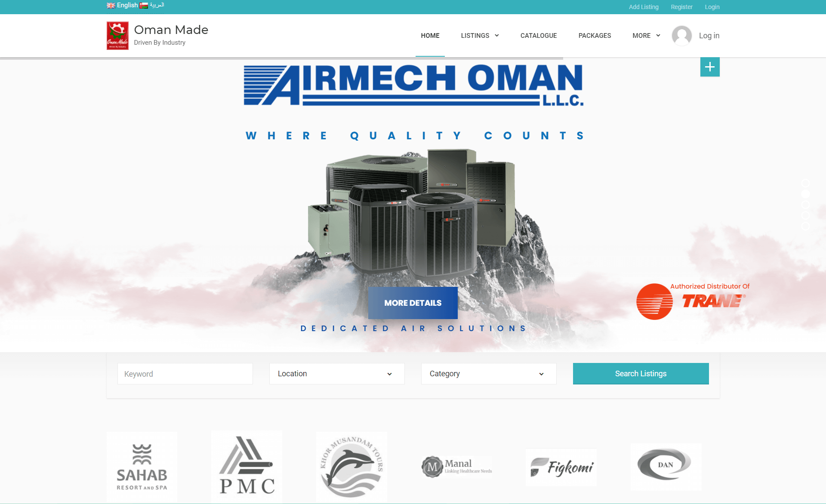Click the teal plus icon button
Viewport: 826px width, 504px height.
(x=710, y=67)
